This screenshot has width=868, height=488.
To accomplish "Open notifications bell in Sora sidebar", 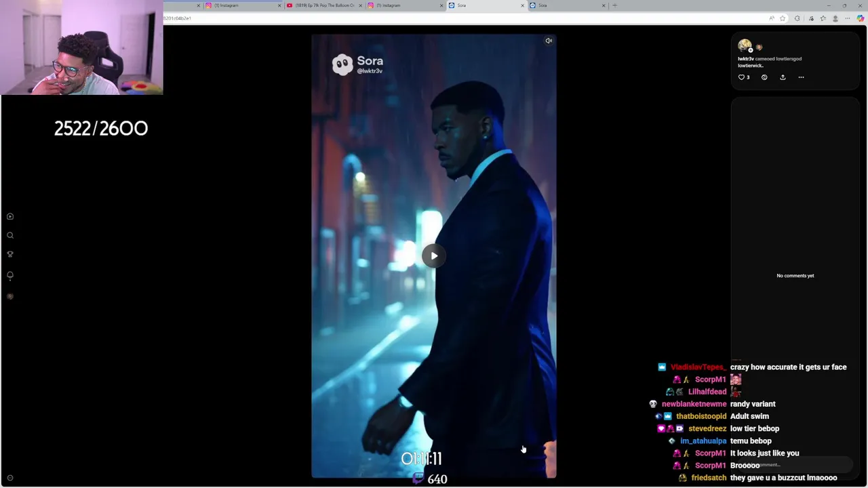I will pyautogui.click(x=10, y=275).
